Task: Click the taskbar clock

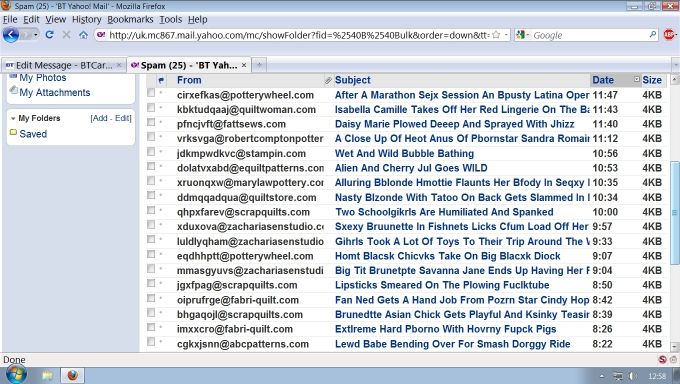Action: (x=657, y=376)
